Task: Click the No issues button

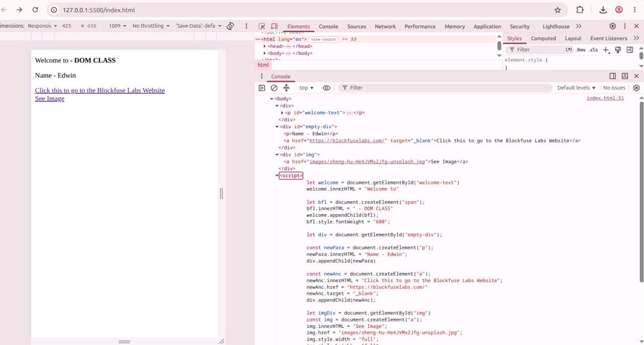Action: tap(614, 87)
